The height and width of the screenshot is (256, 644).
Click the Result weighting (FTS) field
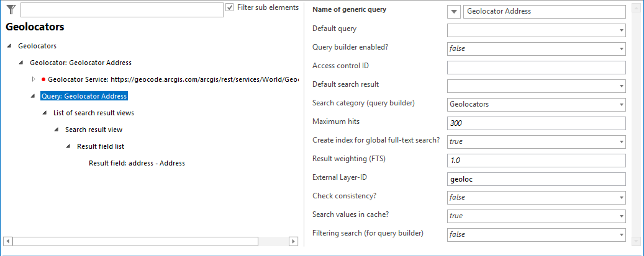tap(536, 161)
